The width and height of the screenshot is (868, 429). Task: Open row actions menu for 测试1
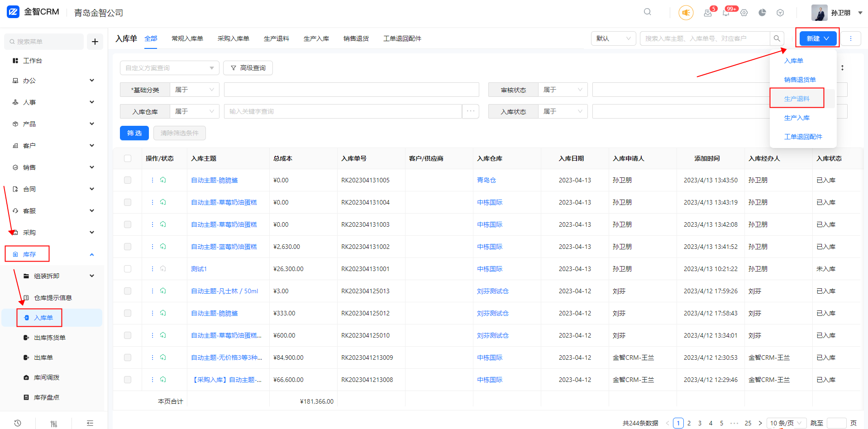tap(153, 269)
